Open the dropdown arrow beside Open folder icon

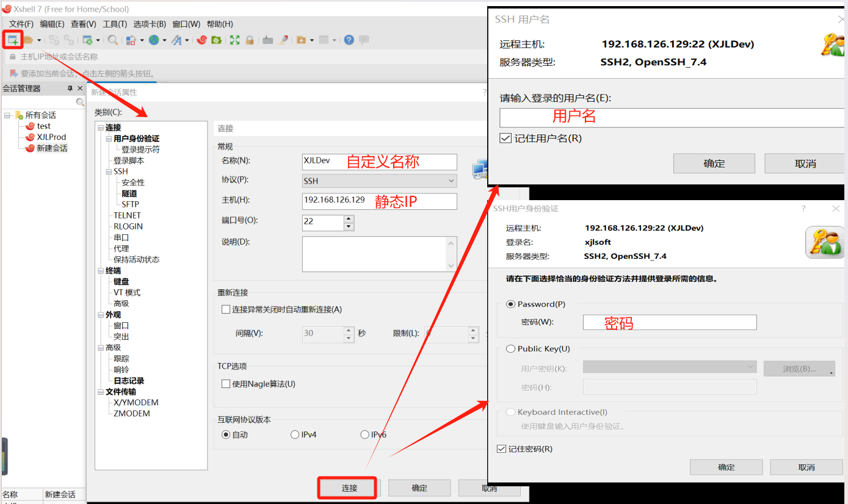click(x=39, y=40)
